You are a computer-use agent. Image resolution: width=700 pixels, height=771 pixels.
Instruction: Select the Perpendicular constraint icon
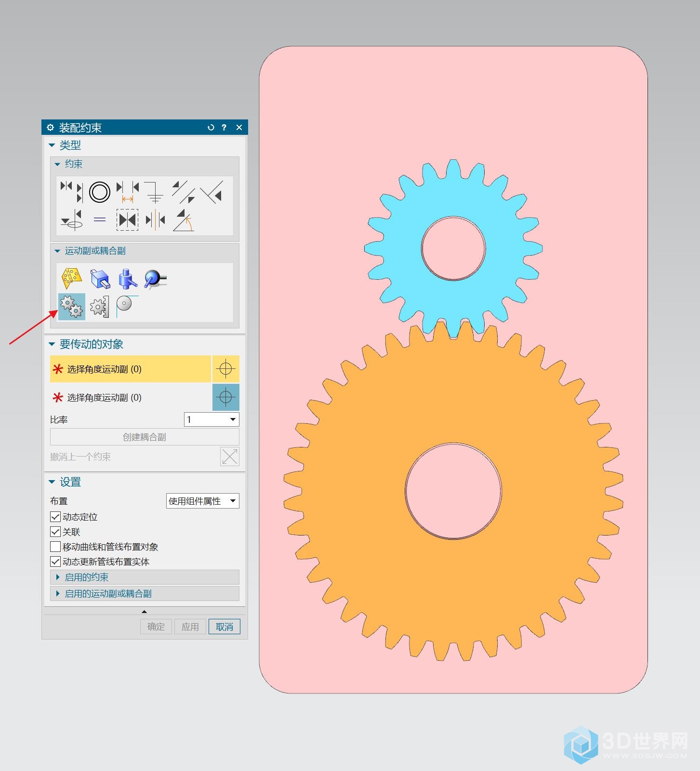[x=211, y=192]
